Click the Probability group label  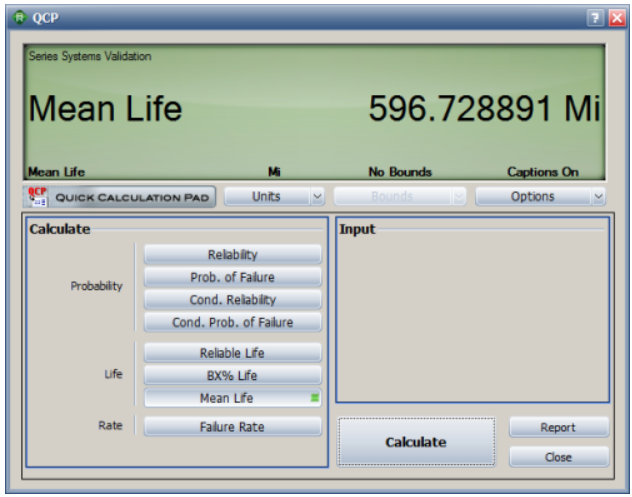point(96,286)
